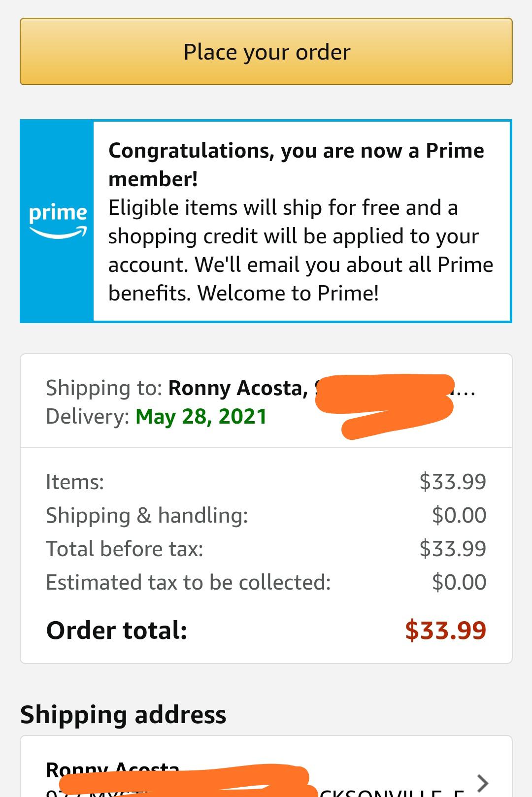Select the Estimated tax to be collected label
This screenshot has width=532, height=797.
(188, 582)
